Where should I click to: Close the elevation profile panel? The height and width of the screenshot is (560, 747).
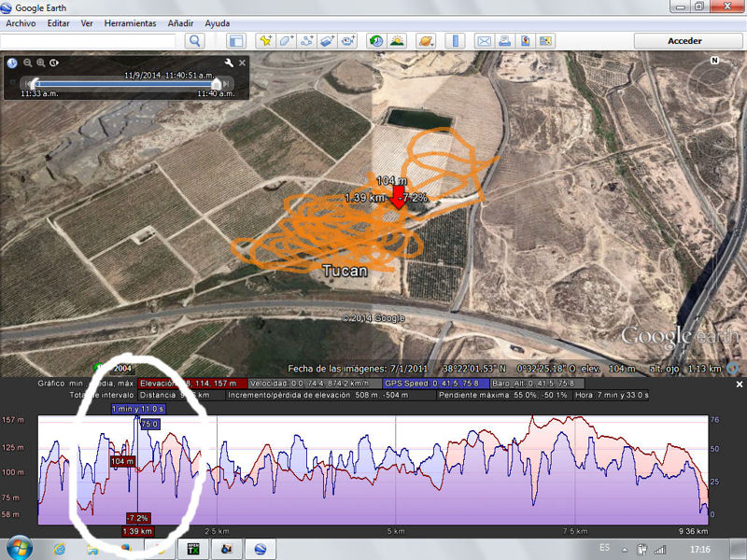coord(740,384)
